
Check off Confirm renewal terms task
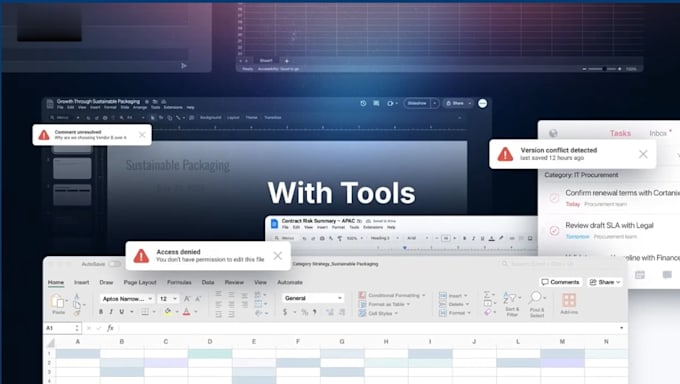[x=554, y=198]
